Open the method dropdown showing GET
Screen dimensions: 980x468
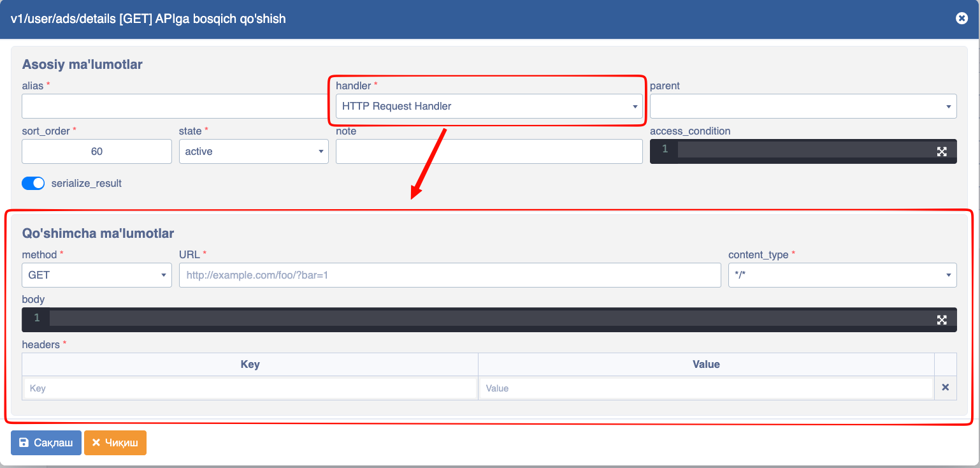pos(97,275)
